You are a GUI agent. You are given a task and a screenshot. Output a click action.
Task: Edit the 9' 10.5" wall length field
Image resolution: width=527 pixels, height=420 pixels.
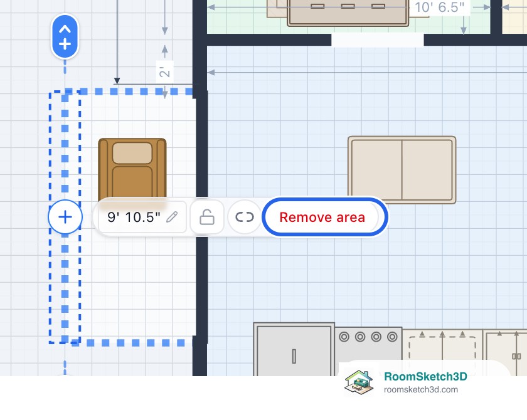coord(142,217)
